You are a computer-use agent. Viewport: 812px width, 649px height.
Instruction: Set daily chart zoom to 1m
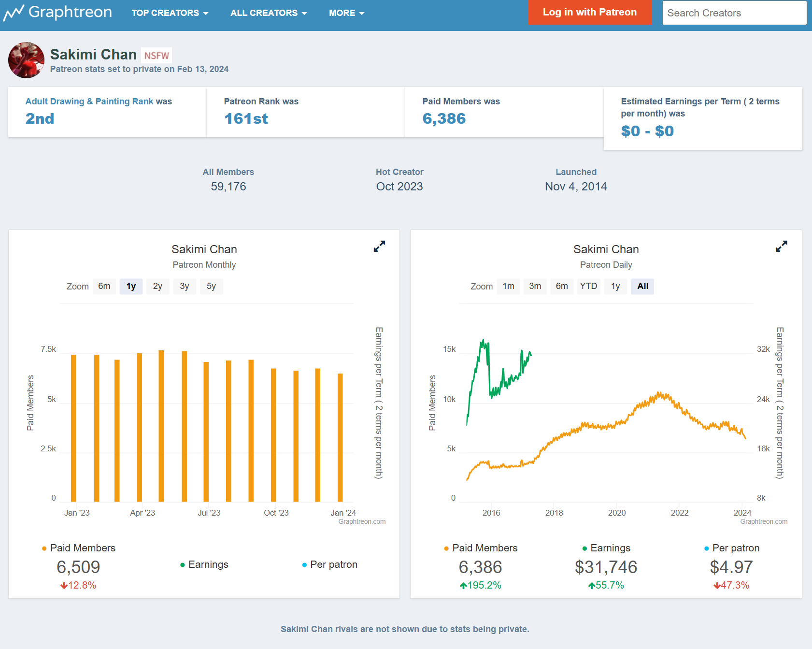point(509,286)
